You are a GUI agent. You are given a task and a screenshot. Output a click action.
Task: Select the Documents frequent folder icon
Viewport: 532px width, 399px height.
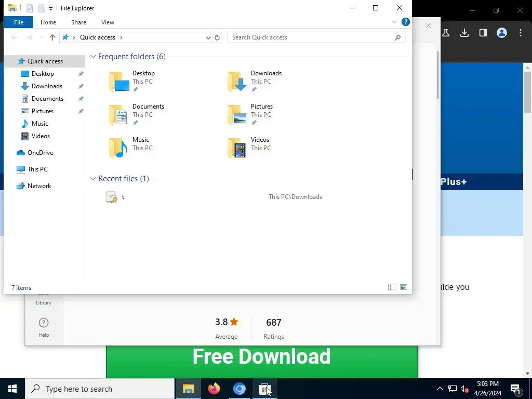click(118, 115)
